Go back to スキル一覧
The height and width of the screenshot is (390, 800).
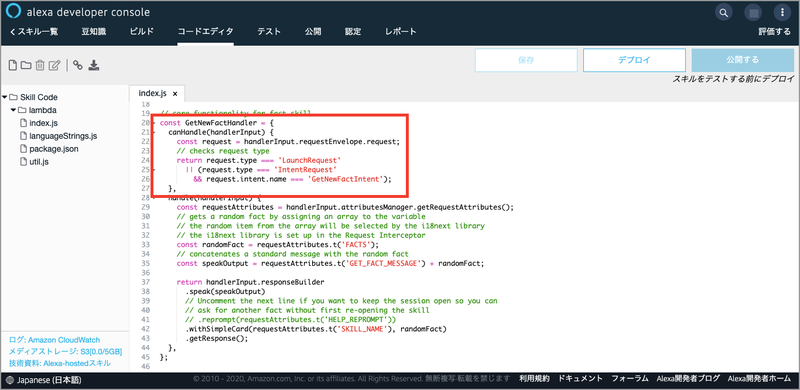pos(34,32)
